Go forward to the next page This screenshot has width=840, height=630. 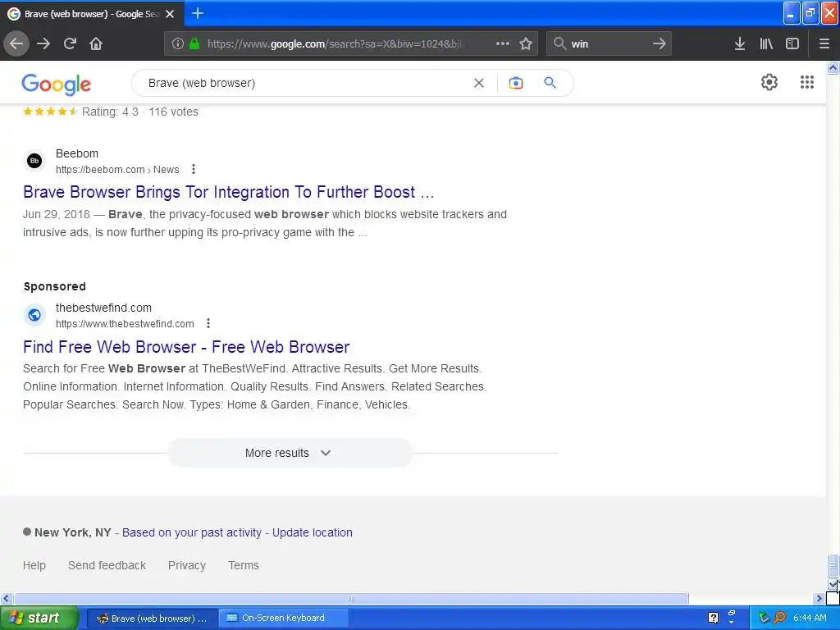point(43,44)
